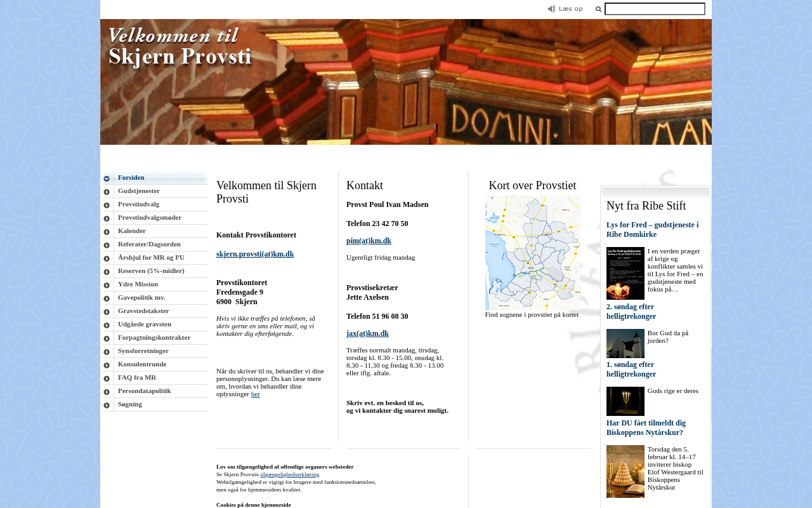Click the bullet icon beside Gudstjenester
This screenshot has height=508, width=812.
tap(107, 192)
